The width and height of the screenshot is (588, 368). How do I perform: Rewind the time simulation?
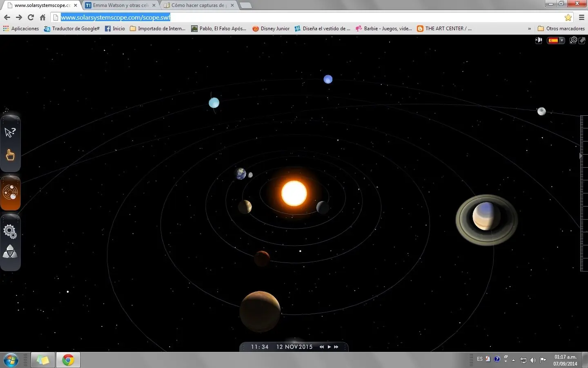(x=321, y=347)
